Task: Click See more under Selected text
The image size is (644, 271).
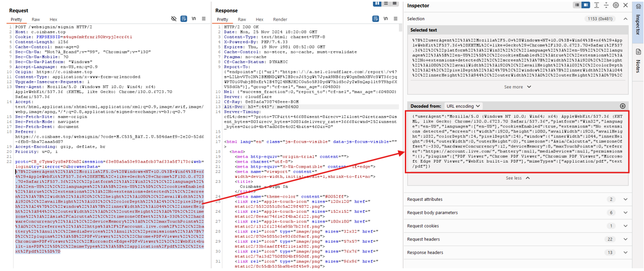Action: click(517, 87)
